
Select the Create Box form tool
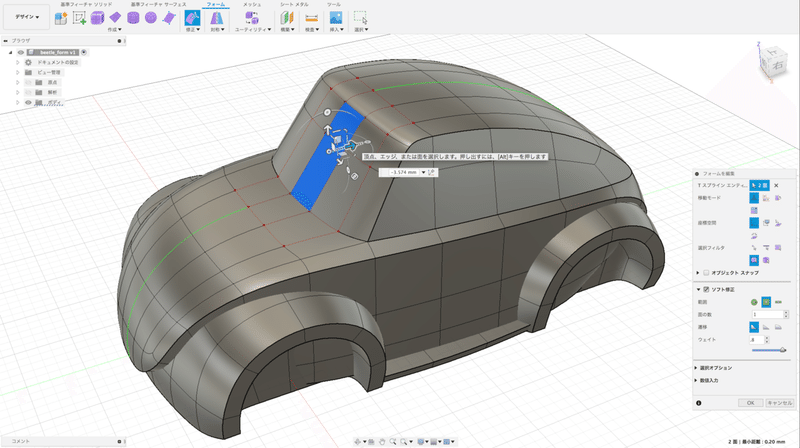point(97,18)
